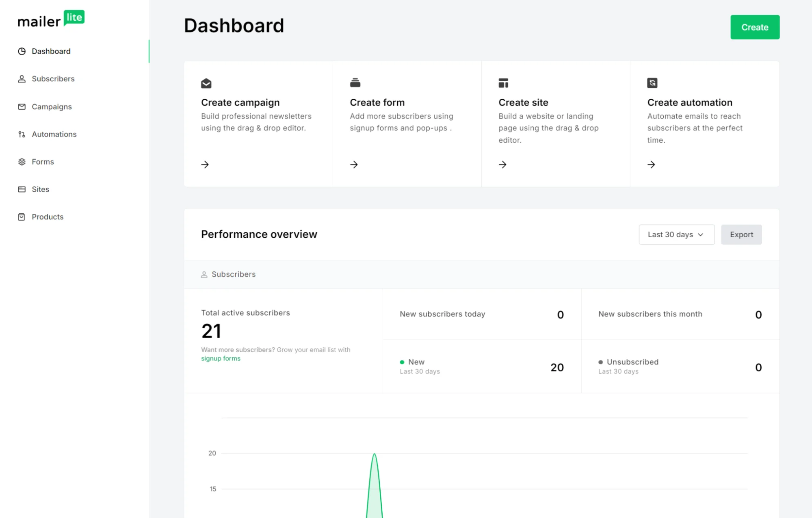Click the New subscribers this month label
Screen dimensions: 812x518
(x=650, y=314)
